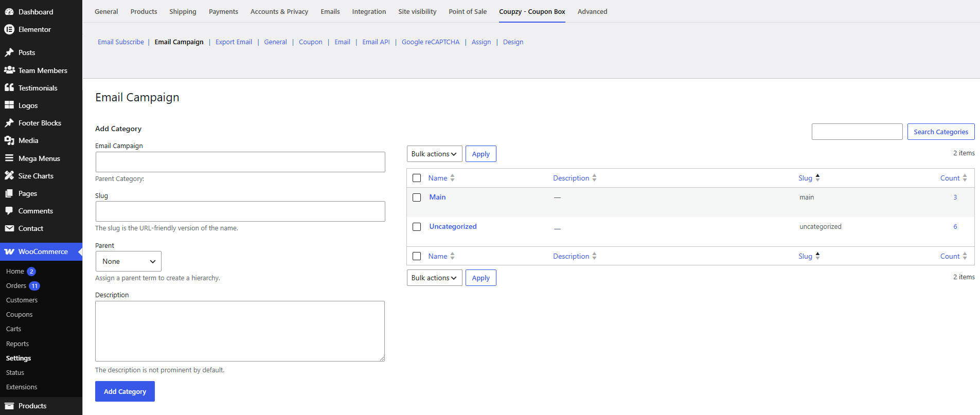
Task: Open the Main category link
Action: (437, 197)
